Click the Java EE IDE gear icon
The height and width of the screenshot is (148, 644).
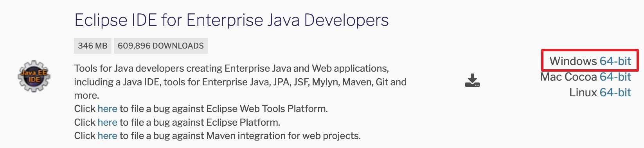point(34,76)
